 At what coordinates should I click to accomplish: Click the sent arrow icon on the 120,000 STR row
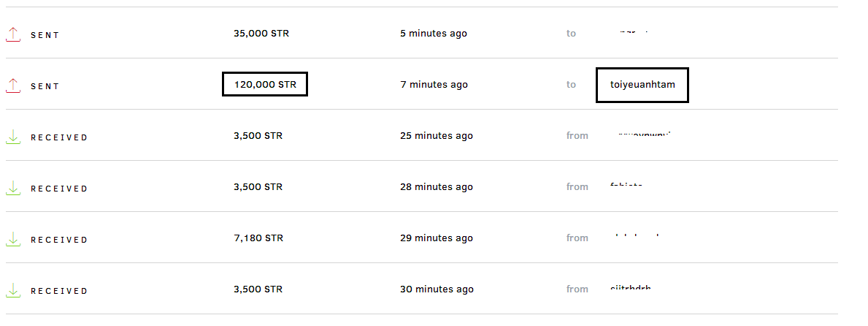12,85
